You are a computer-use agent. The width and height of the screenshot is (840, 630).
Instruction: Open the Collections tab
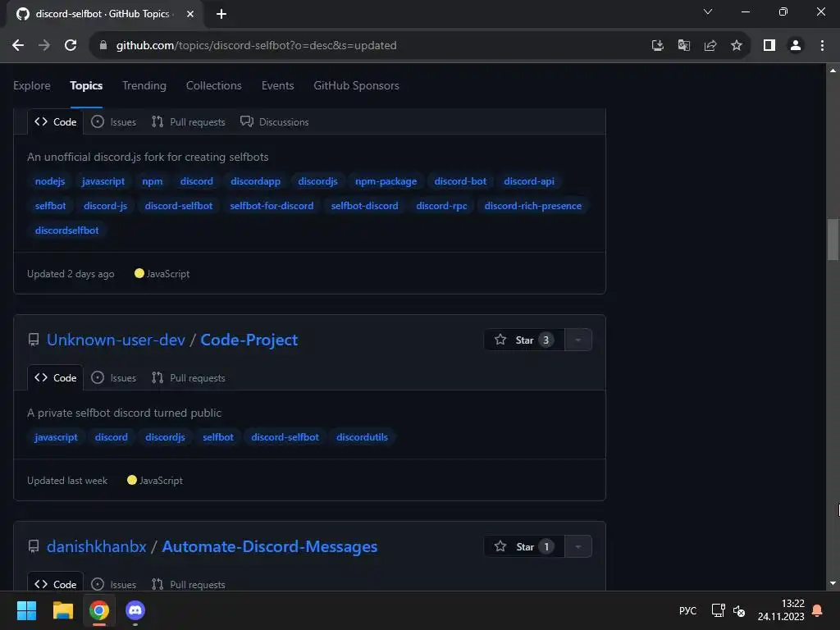coord(214,85)
